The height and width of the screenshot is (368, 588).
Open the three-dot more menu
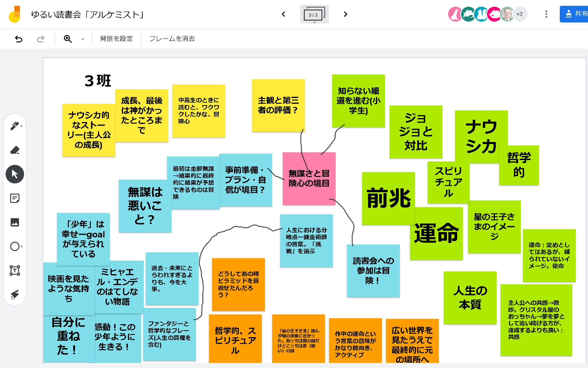[x=546, y=14]
